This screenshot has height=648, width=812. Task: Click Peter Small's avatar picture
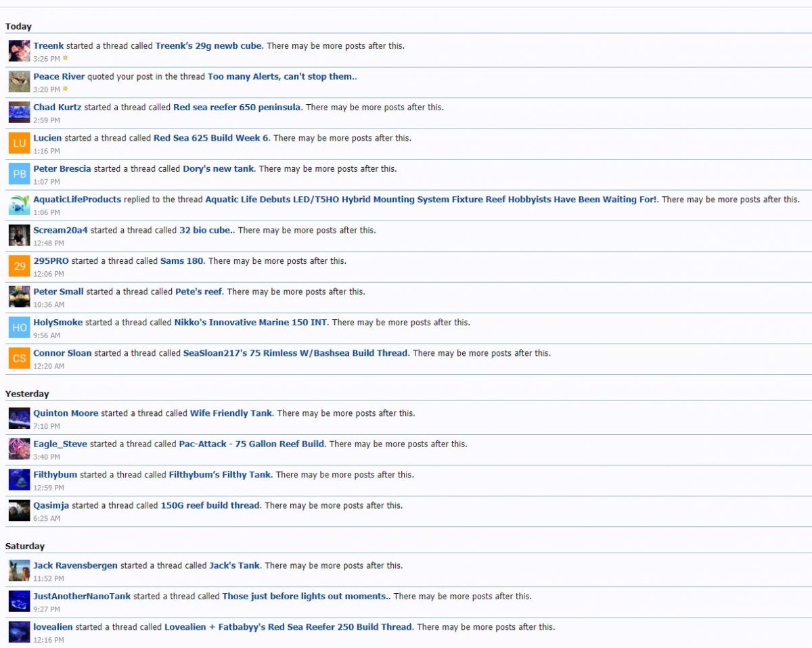tap(20, 297)
